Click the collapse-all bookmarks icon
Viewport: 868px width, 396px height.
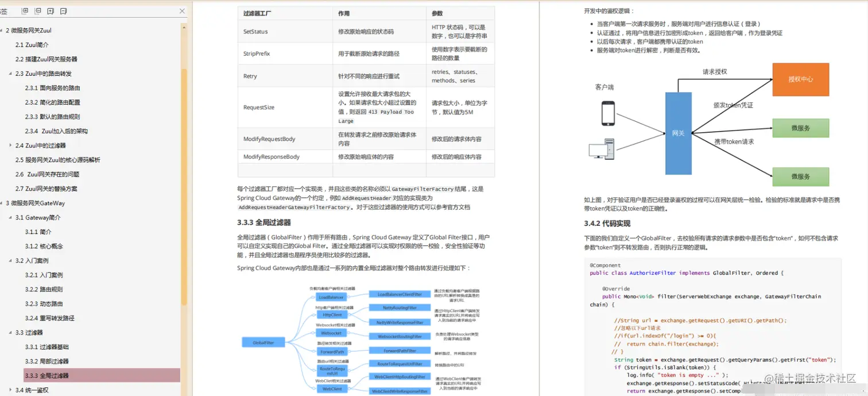38,11
